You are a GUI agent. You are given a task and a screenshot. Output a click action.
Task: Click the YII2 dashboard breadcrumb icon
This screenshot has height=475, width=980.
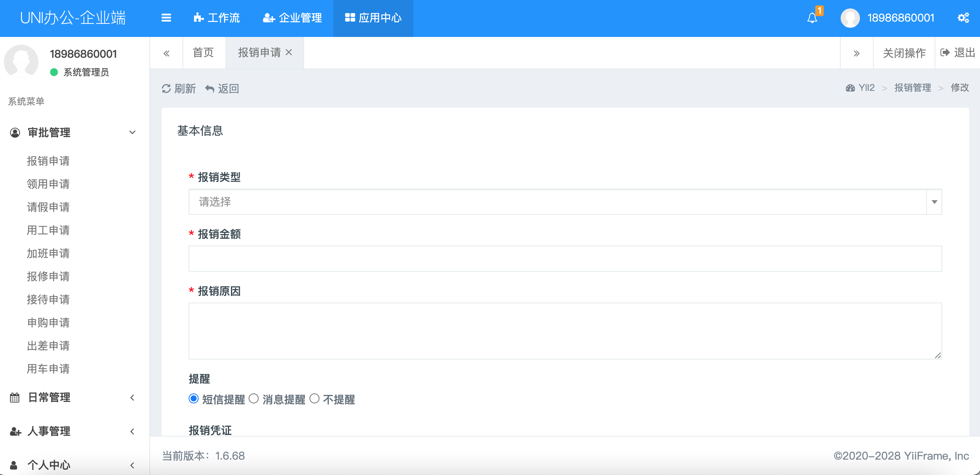coord(850,88)
